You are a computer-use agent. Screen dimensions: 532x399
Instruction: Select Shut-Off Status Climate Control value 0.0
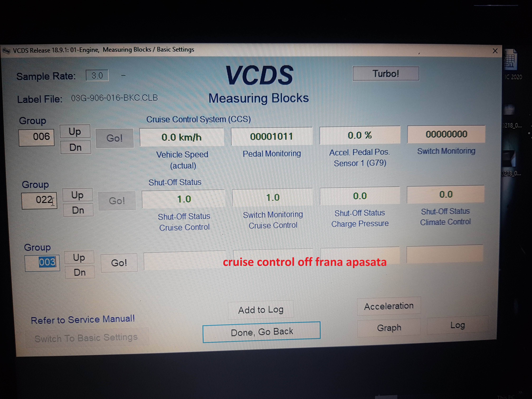(446, 194)
